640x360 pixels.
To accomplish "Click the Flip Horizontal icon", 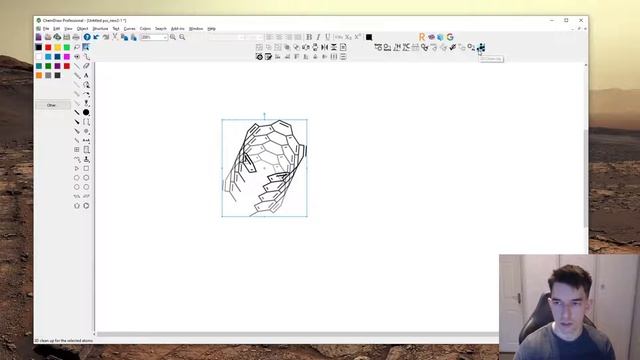I will pos(324,47).
